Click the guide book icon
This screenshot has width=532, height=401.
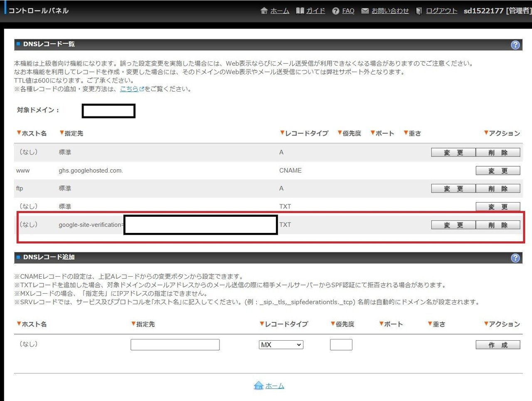click(x=300, y=11)
